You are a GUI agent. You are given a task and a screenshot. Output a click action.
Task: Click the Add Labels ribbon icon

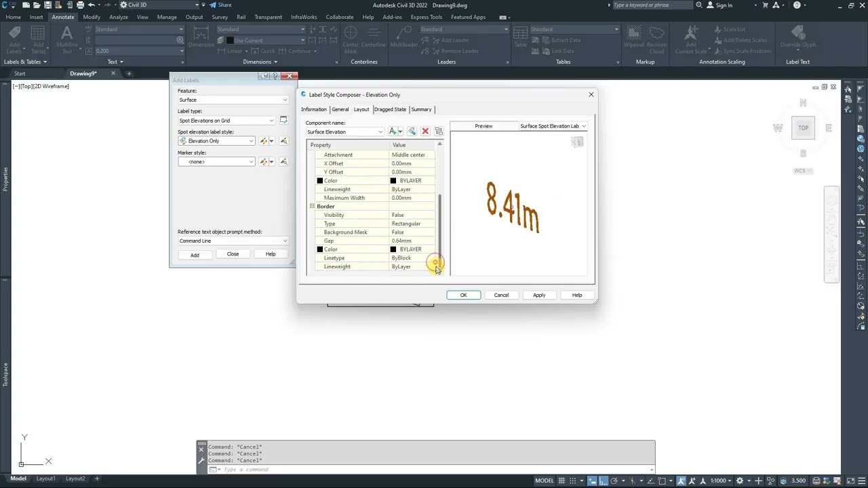14,39
